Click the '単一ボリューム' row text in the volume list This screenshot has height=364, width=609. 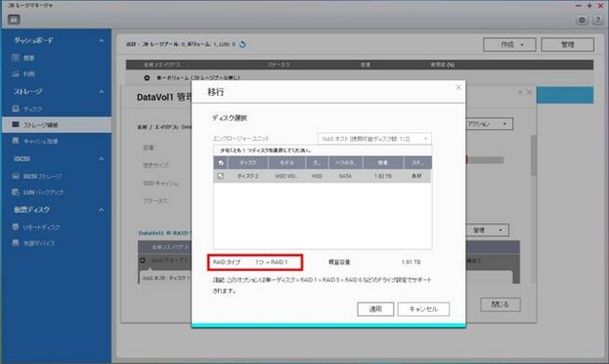(x=198, y=78)
